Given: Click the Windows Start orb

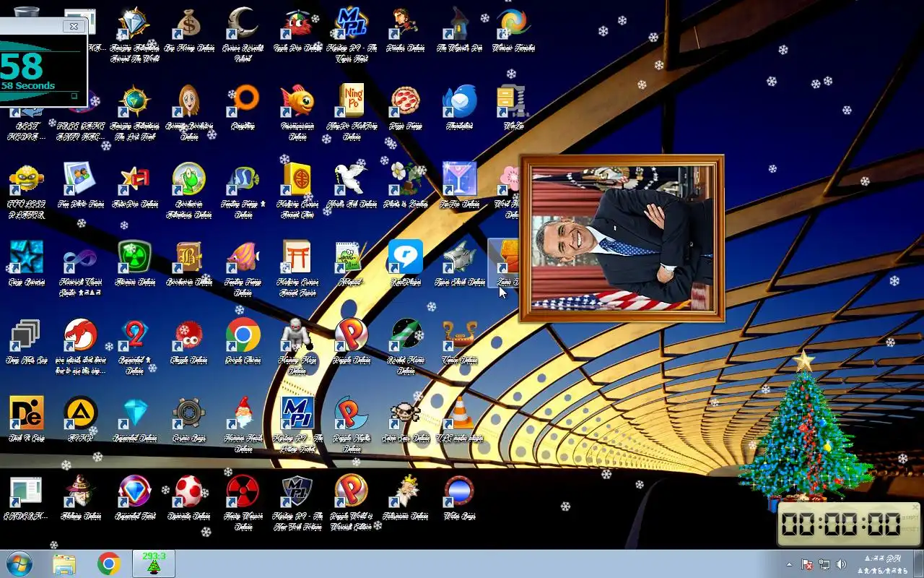Looking at the screenshot, I should click(19, 564).
